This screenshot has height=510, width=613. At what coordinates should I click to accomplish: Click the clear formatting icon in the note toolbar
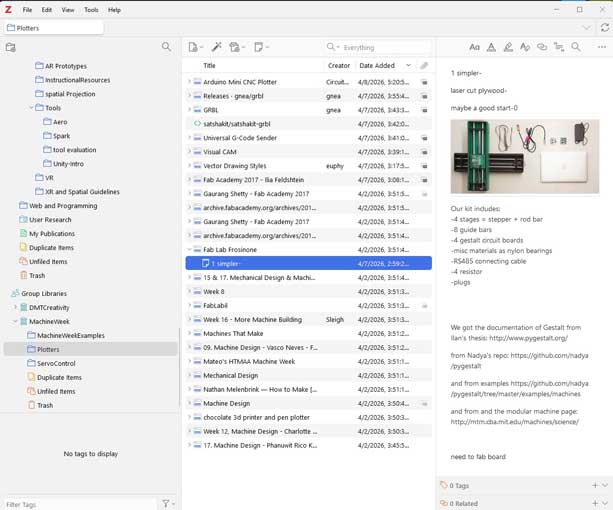[x=525, y=47]
